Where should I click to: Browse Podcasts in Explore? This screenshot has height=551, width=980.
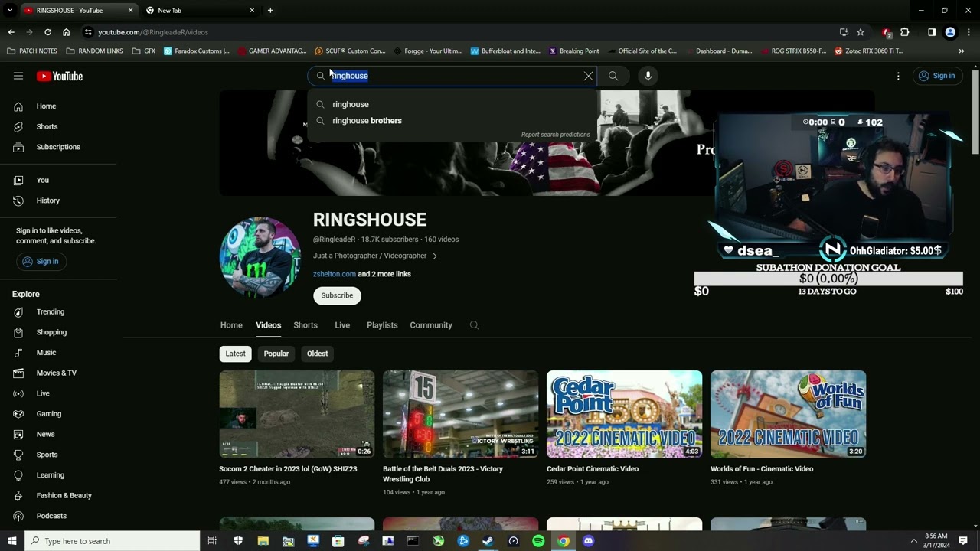[58, 516]
